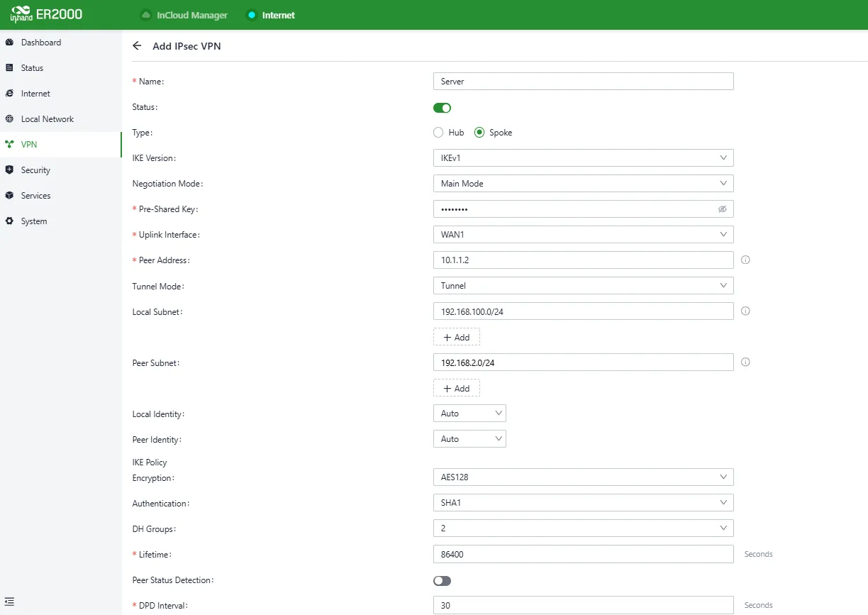Open the Local Network menu item
This screenshot has width=868, height=615.
point(61,119)
